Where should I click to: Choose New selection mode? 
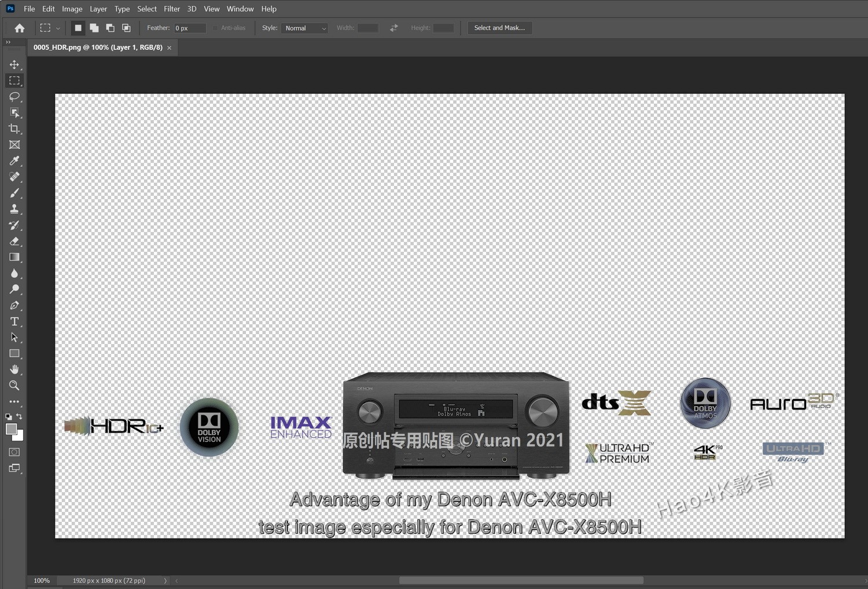pos(78,28)
